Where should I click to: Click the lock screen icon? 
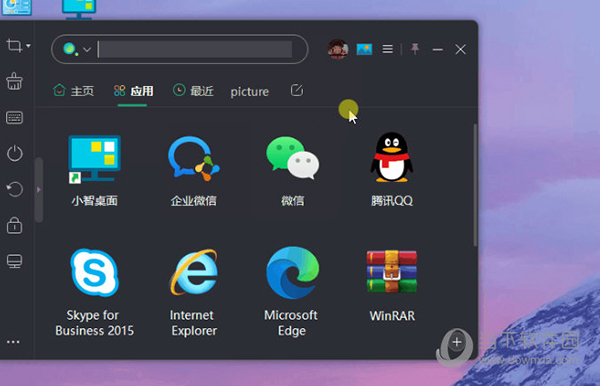[15, 225]
